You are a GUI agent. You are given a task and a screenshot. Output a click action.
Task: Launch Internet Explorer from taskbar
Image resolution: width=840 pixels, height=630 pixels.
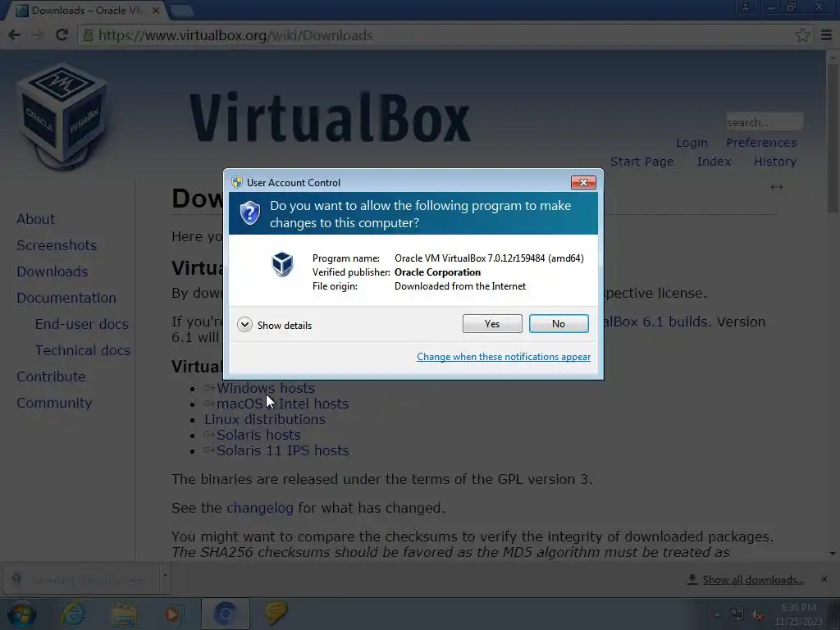pyautogui.click(x=73, y=614)
